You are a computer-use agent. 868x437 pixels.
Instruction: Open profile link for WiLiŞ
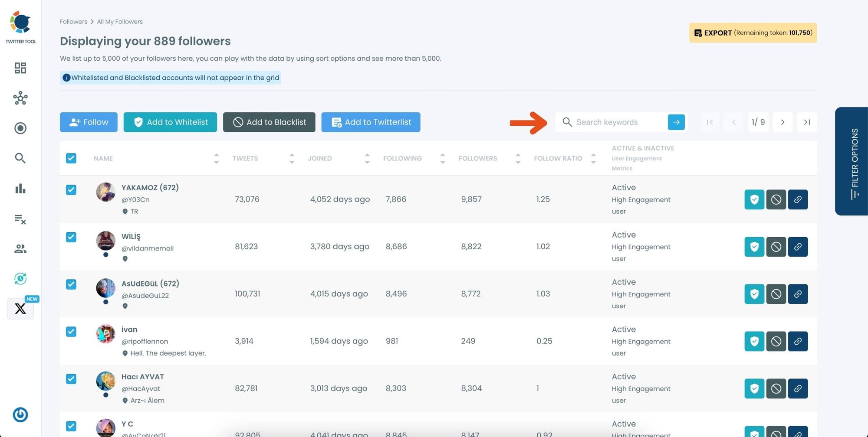point(798,247)
